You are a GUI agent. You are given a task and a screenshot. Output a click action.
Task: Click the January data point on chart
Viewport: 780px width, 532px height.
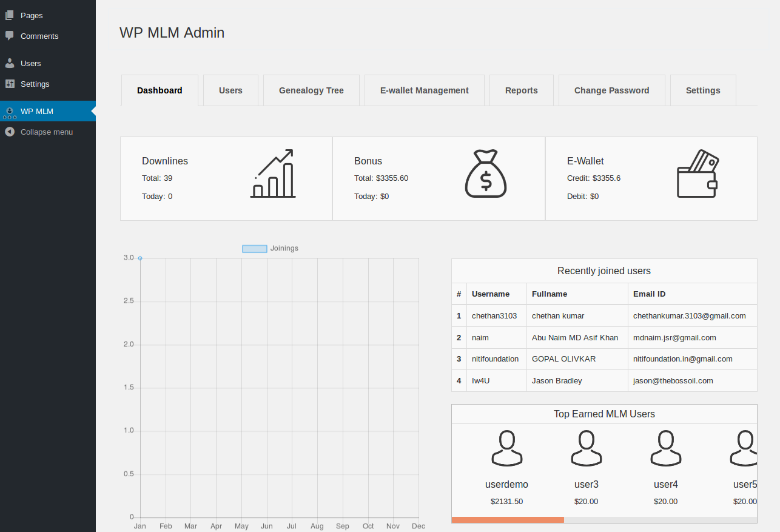[140, 258]
